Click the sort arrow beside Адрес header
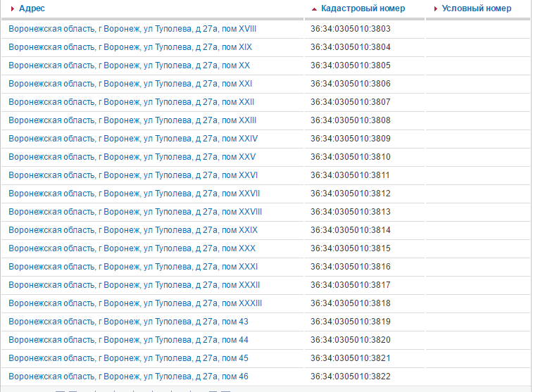This screenshot has height=392, width=533. point(13,8)
